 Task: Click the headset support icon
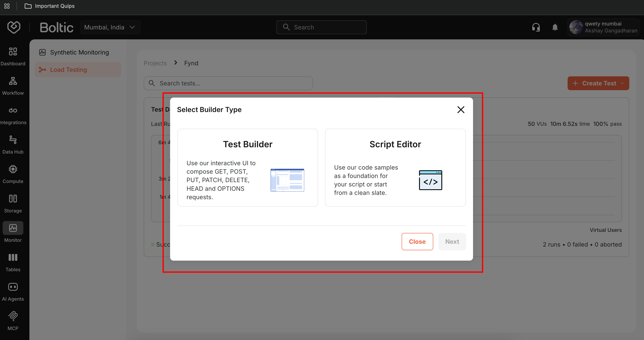coord(536,27)
